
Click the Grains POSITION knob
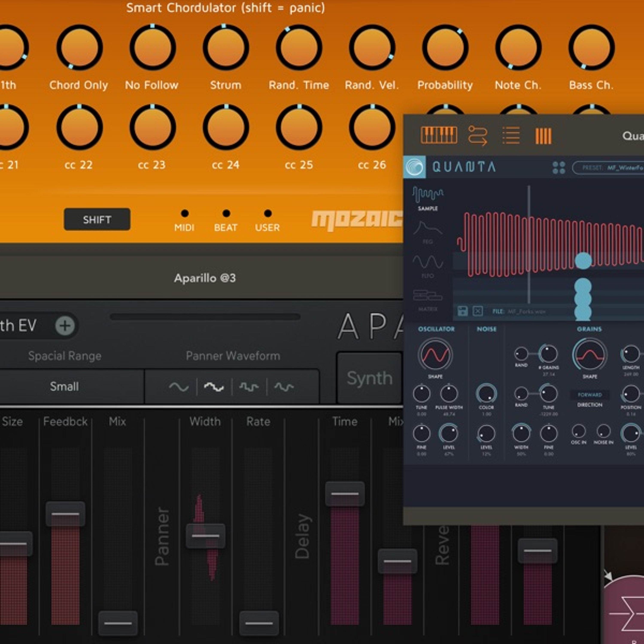tap(631, 394)
